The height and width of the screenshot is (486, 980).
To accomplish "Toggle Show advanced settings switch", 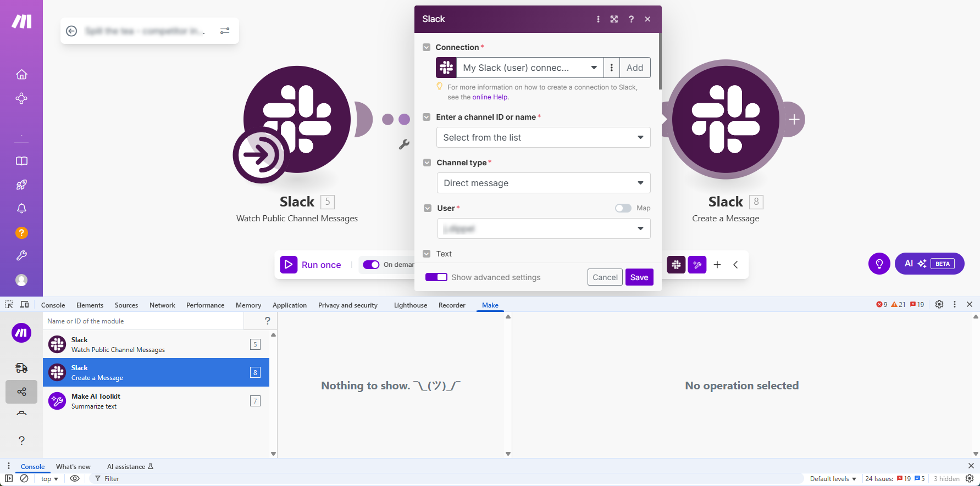I will (436, 277).
